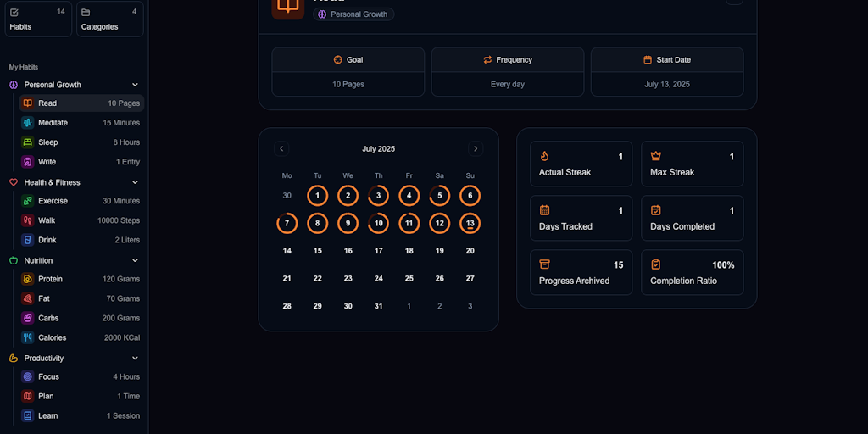Toggle completion for July 13
Screen dimensions: 868x434
point(470,224)
